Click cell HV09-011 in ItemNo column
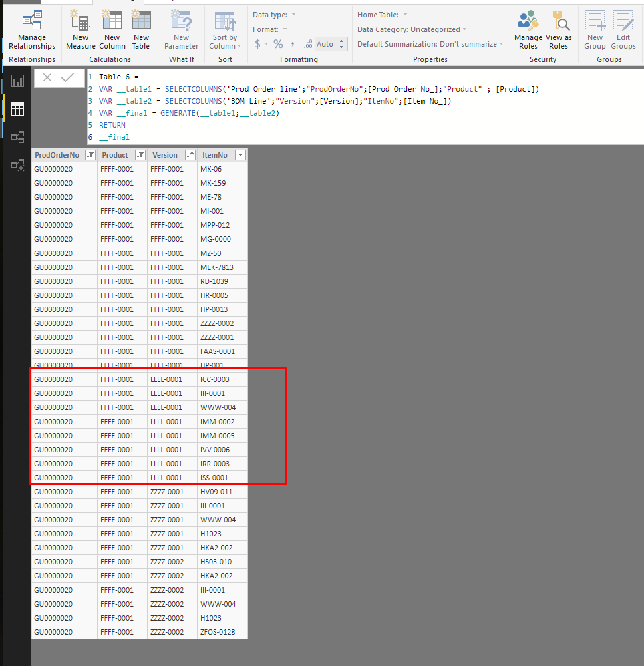The image size is (644, 666). click(222, 492)
